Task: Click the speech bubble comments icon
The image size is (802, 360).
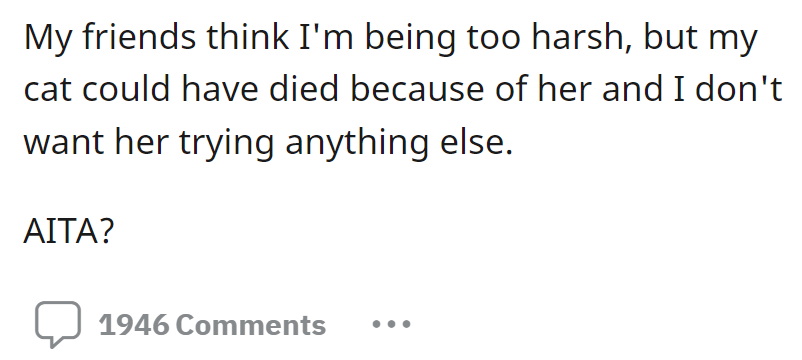Action: click(x=58, y=324)
